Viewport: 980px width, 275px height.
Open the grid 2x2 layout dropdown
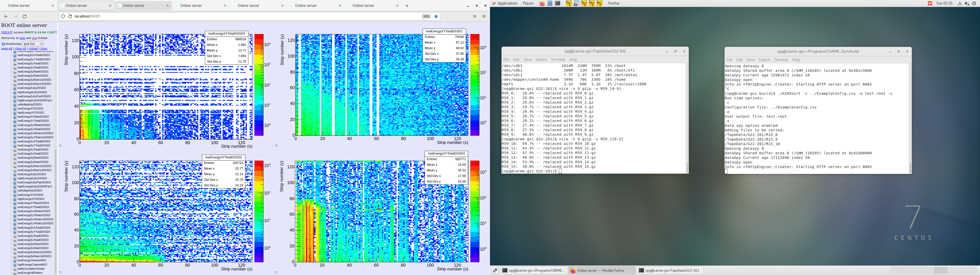[33, 44]
